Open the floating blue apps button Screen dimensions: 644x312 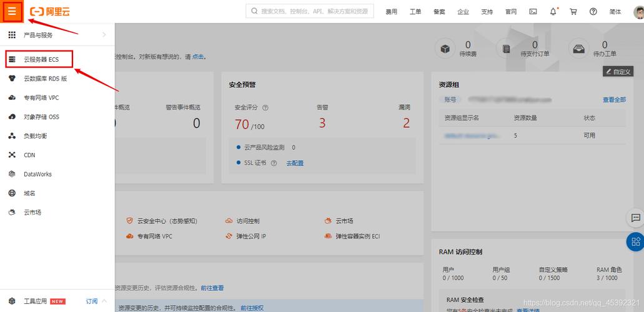click(x=636, y=241)
